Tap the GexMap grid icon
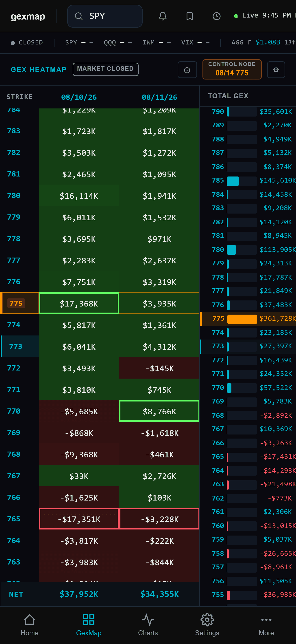The width and height of the screenshot is (296, 644). tap(89, 620)
